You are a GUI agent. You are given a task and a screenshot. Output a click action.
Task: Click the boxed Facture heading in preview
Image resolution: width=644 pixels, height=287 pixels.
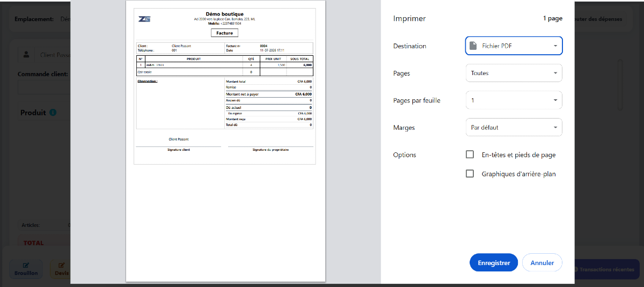(x=224, y=33)
